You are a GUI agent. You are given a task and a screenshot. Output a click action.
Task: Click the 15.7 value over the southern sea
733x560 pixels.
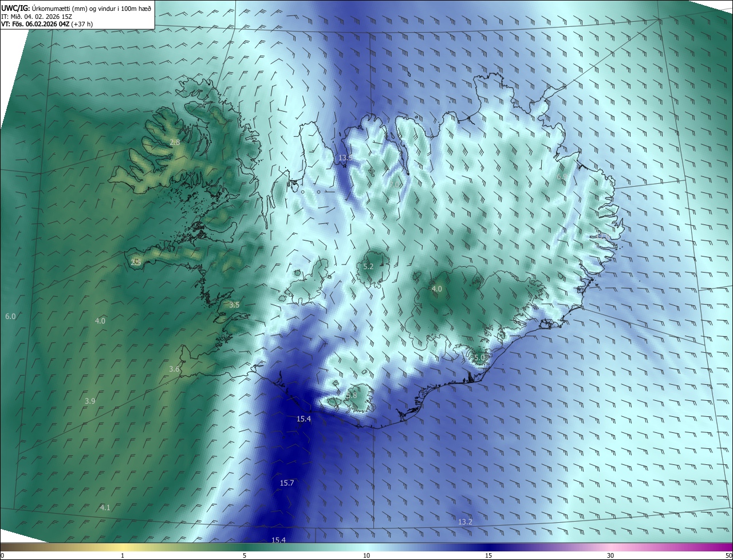287,483
